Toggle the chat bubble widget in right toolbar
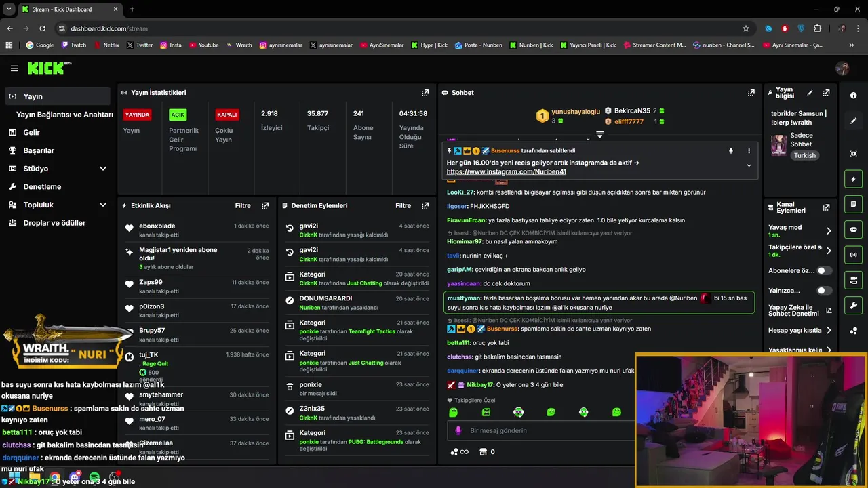The height and width of the screenshot is (488, 868). coord(853,230)
